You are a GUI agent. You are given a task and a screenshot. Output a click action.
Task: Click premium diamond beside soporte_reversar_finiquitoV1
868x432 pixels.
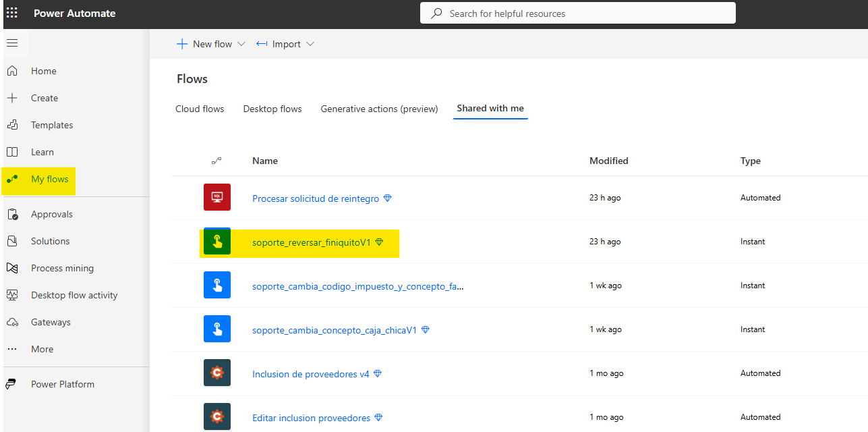pos(379,242)
